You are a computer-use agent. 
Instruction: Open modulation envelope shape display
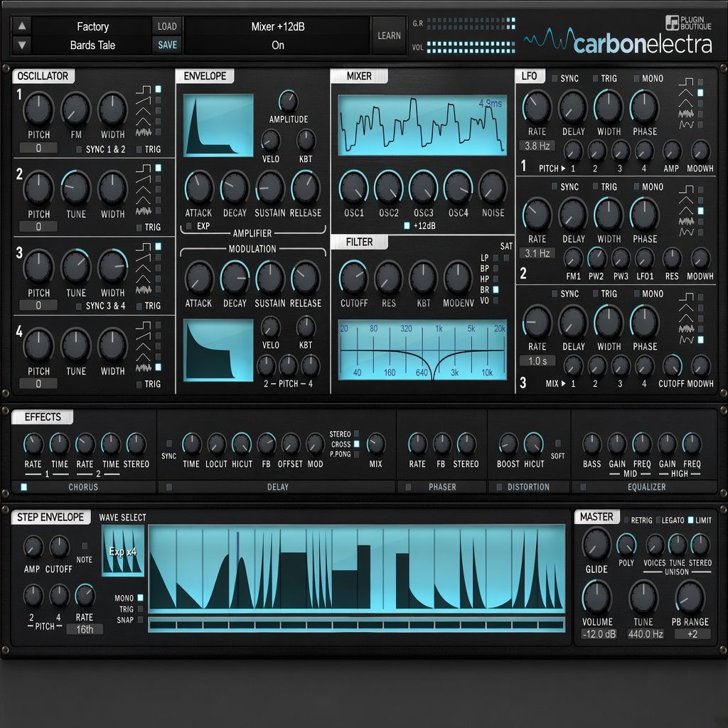(218, 350)
